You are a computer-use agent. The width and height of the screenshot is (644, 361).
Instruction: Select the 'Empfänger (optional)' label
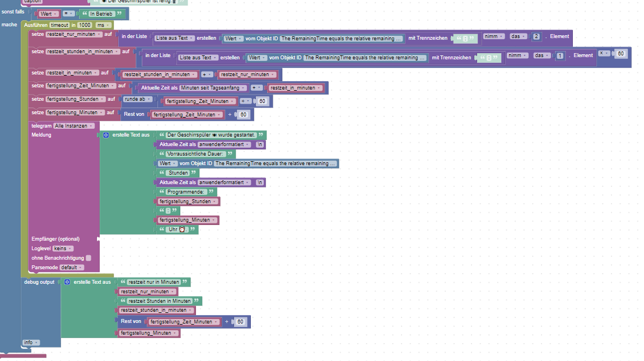(x=55, y=239)
